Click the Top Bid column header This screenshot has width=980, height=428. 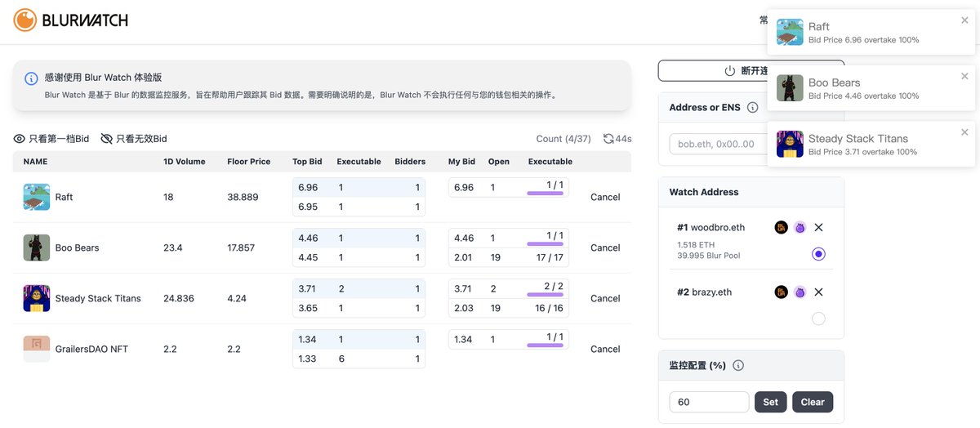click(307, 162)
